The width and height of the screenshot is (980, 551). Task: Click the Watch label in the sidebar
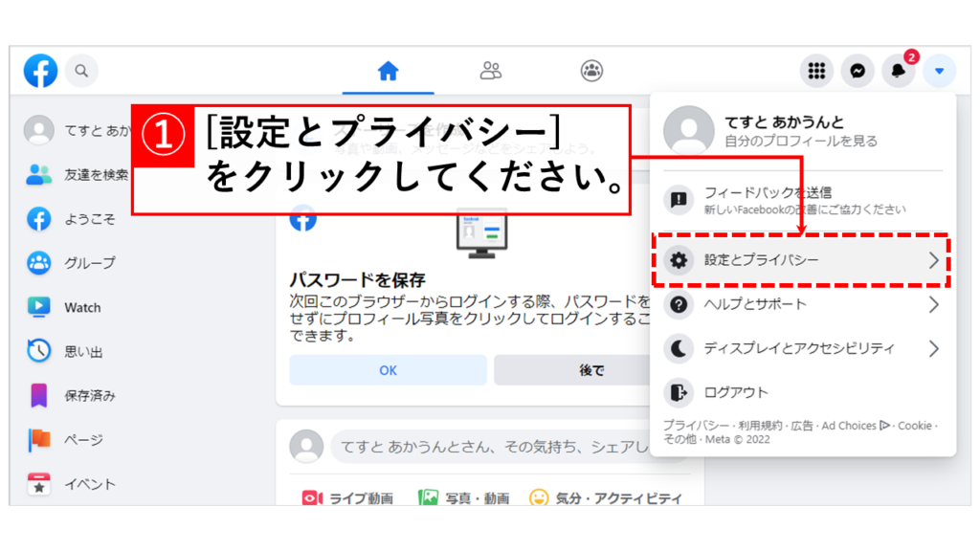click(82, 307)
